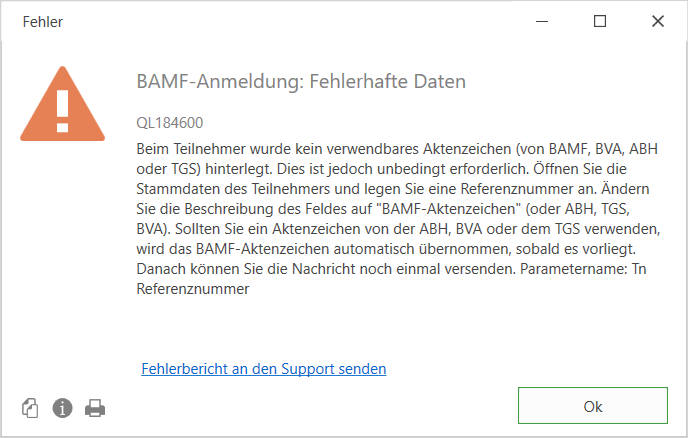Click the error code QL184600

click(x=170, y=123)
